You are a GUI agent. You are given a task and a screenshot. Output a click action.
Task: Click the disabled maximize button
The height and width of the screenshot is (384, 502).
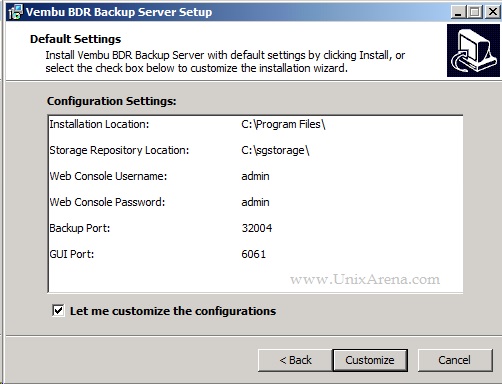point(475,12)
